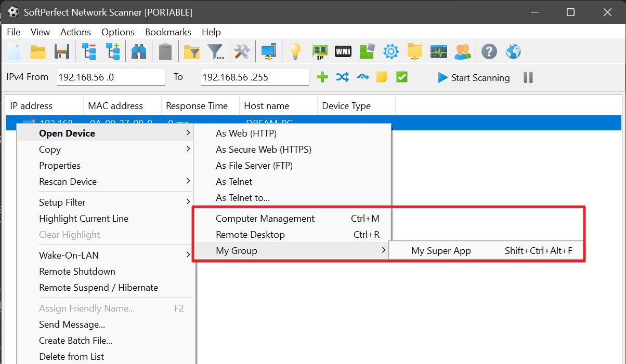626x364 pixels.
Task: Open device As Web (HTTP)
Action: point(292,133)
